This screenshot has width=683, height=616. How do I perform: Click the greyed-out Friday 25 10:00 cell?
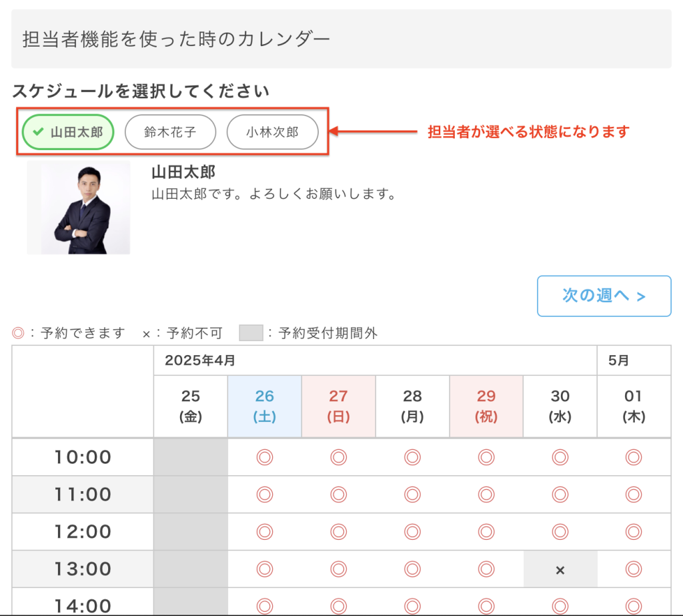191,457
